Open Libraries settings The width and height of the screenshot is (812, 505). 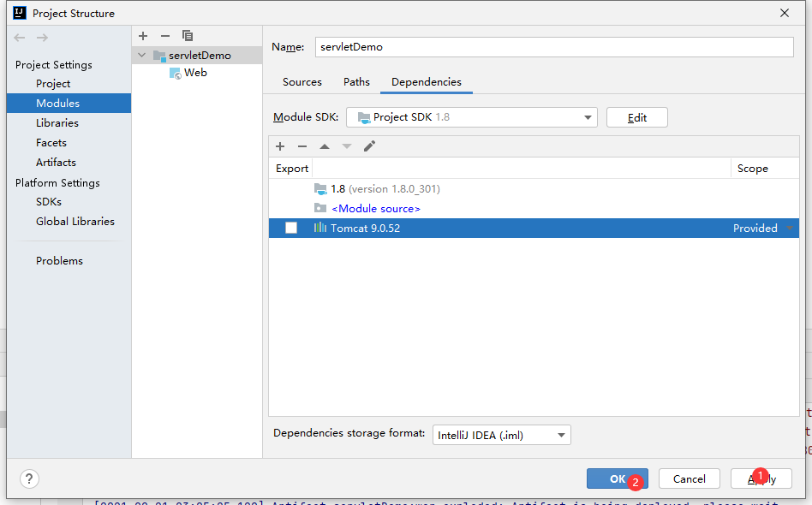57,122
